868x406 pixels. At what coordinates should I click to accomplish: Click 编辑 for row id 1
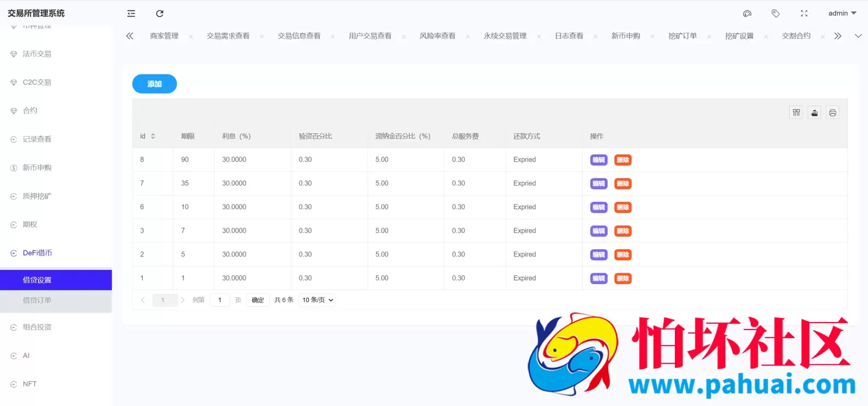(599, 279)
